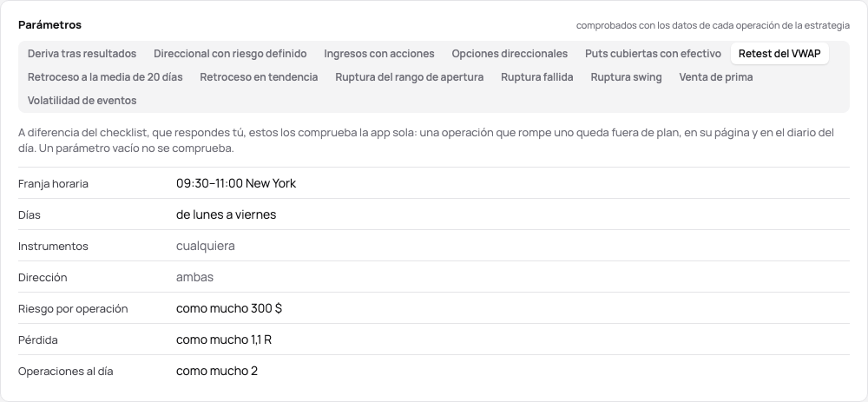Click the 'comprobados con los datos' note
This screenshot has width=868, height=402.
point(713,25)
